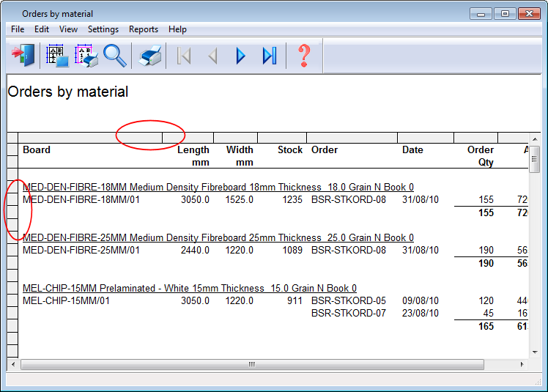Click the Exit door icon in toolbar

(23, 55)
